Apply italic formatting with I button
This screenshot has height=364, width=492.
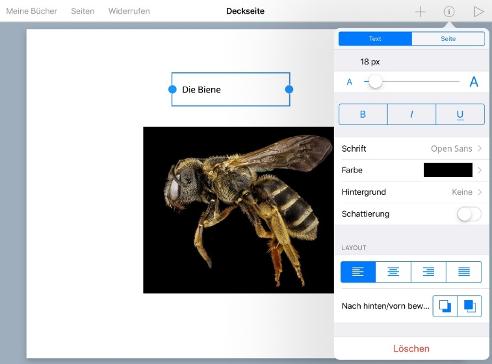412,114
